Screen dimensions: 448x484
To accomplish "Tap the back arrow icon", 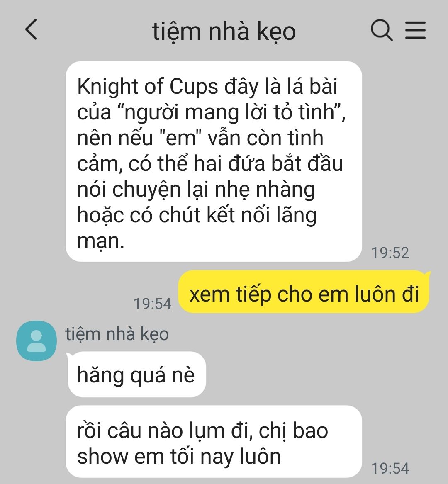I will (31, 29).
